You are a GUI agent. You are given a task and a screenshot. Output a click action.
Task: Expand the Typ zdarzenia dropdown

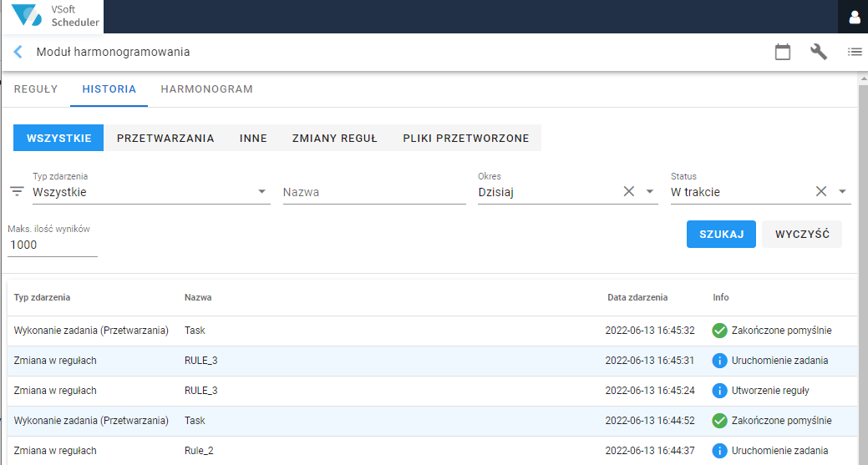coord(261,192)
